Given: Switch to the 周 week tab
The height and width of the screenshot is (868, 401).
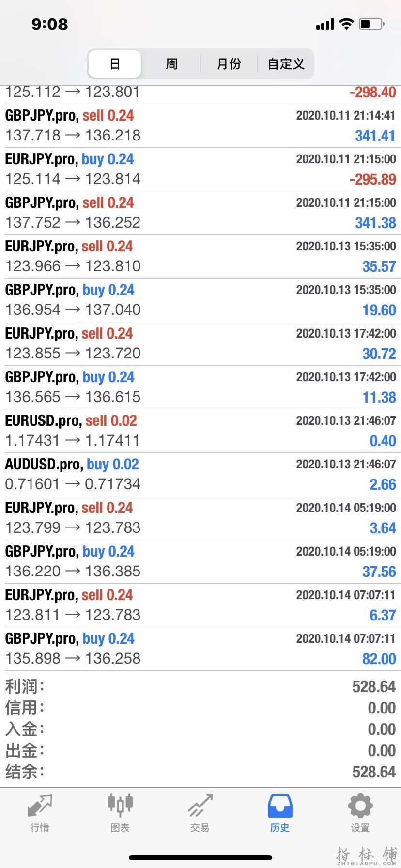Looking at the screenshot, I should click(x=171, y=64).
